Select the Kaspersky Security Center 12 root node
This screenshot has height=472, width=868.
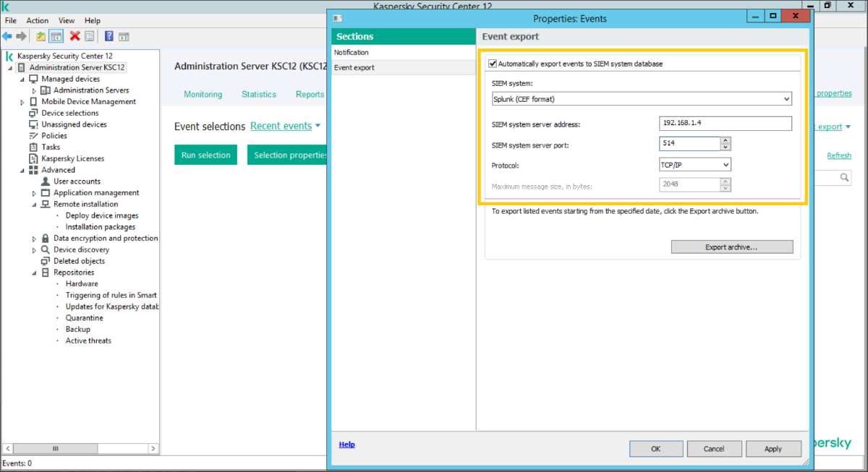[x=64, y=56]
